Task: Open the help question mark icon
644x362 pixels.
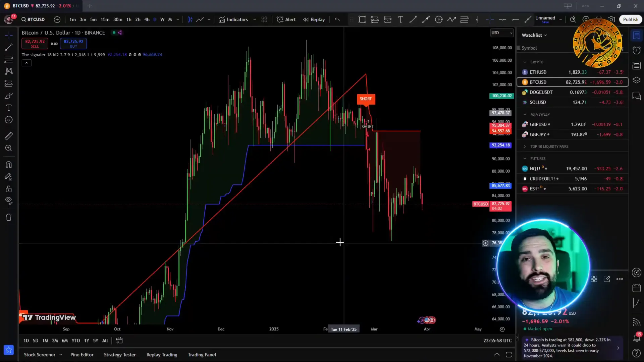Action: point(636,353)
